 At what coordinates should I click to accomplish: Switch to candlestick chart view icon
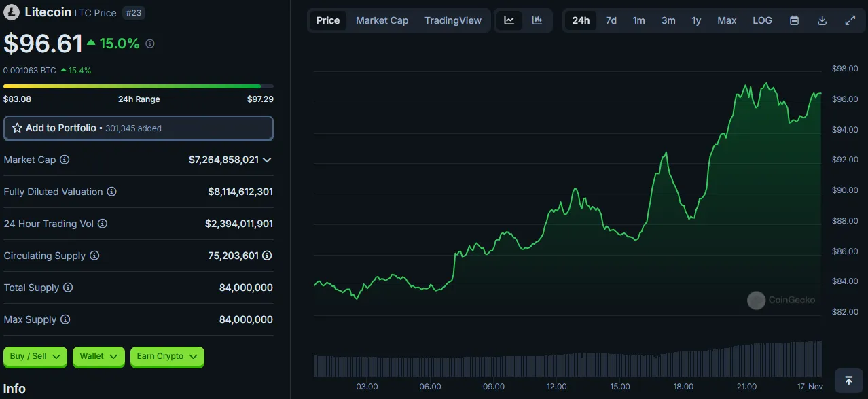[537, 20]
